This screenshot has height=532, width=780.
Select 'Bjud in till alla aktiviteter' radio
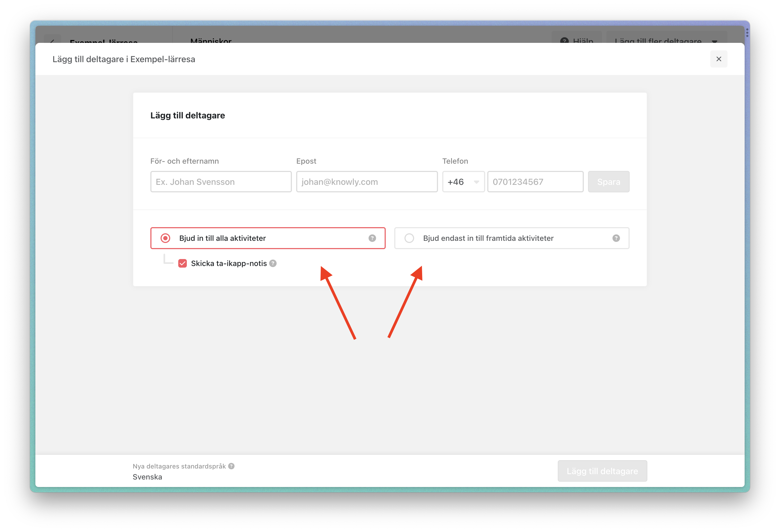pyautogui.click(x=165, y=238)
